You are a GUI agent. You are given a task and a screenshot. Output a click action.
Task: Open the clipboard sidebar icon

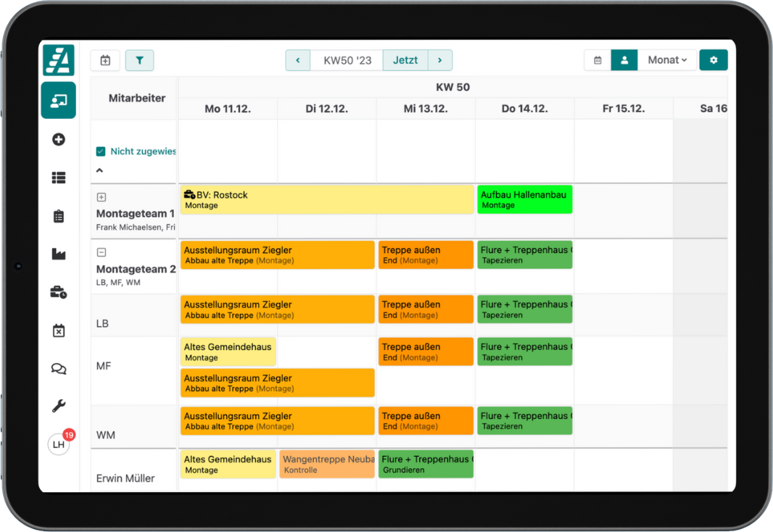[59, 216]
